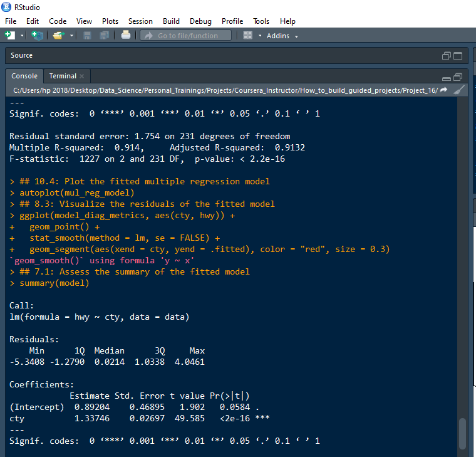Open the Edit menu
This screenshot has width=476, height=457.
click(x=33, y=21)
